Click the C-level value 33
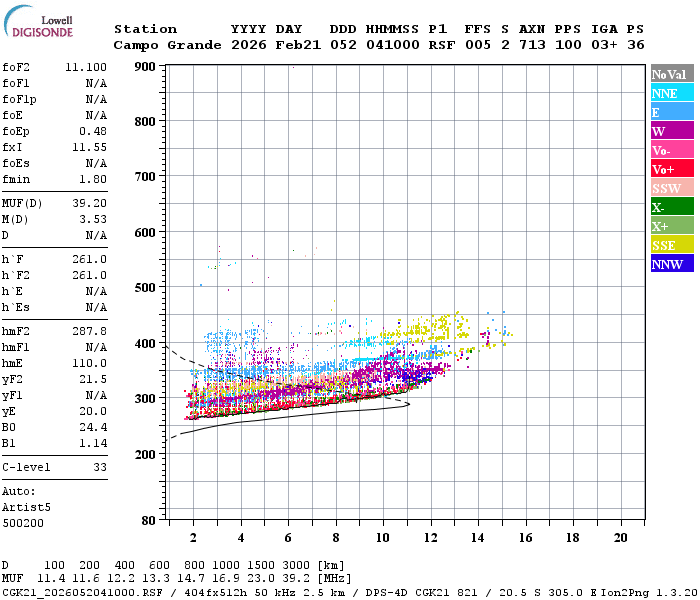Image resolution: width=700 pixels, height=600 pixels. click(100, 467)
